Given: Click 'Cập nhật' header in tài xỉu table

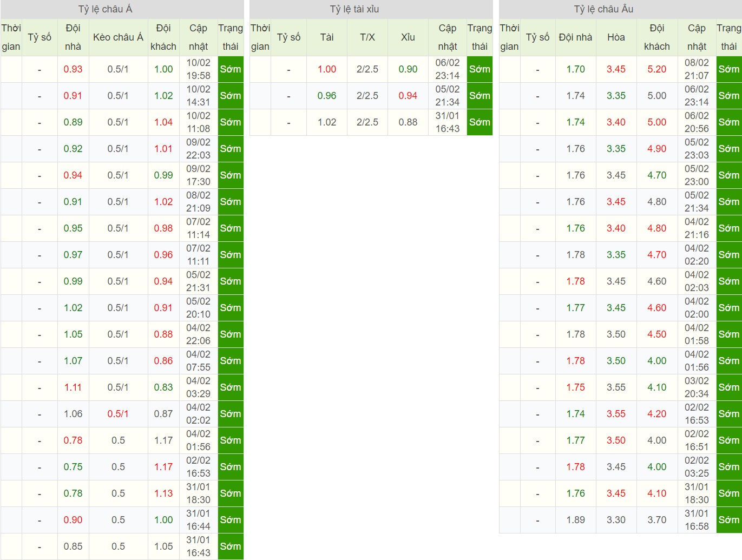Looking at the screenshot, I should click(448, 37).
